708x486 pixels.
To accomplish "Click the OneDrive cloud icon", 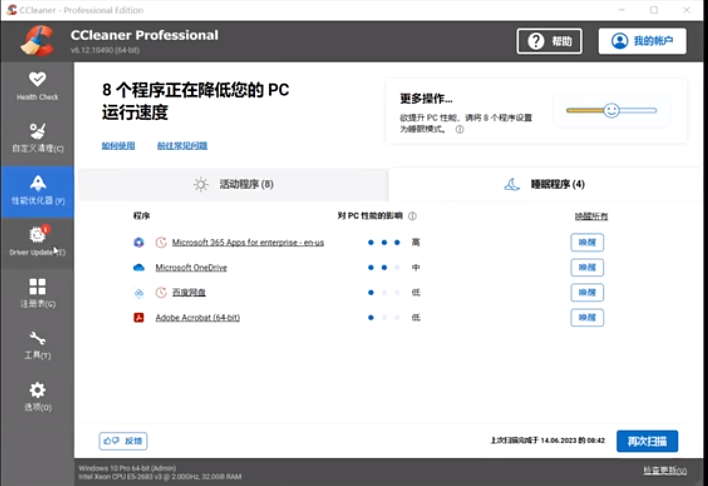I will (139, 267).
